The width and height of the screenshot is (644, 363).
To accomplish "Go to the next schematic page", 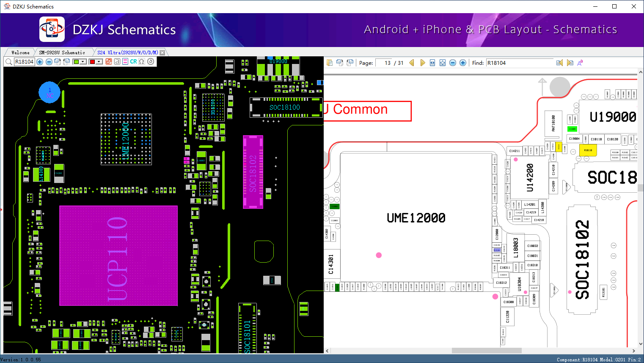I will pos(422,63).
